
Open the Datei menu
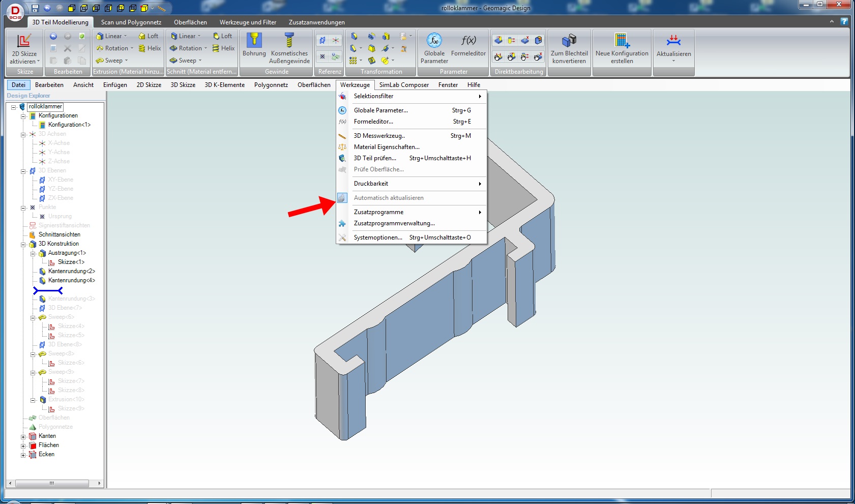pos(19,85)
